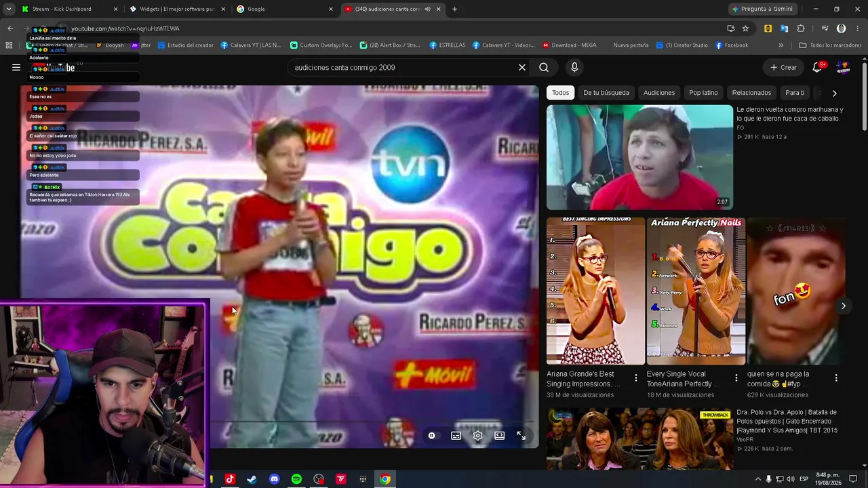The height and width of the screenshot is (488, 868).
Task: Open 'Le dieron vuelta compro marihuana' title link
Action: (789, 114)
